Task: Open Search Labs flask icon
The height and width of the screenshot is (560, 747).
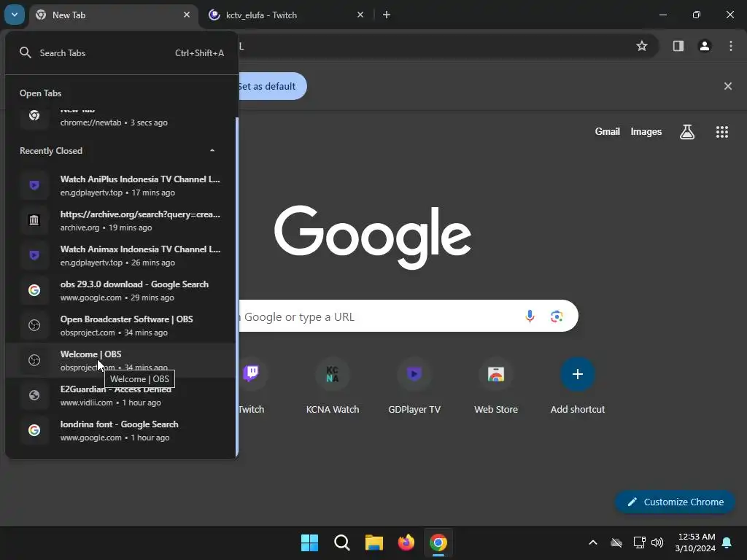Action: (x=687, y=132)
